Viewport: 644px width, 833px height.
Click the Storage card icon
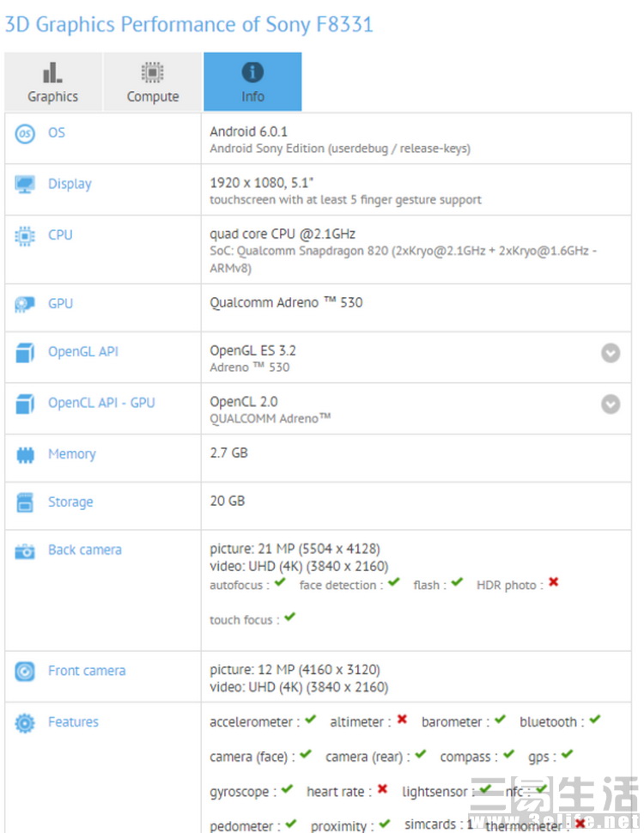coord(25,502)
